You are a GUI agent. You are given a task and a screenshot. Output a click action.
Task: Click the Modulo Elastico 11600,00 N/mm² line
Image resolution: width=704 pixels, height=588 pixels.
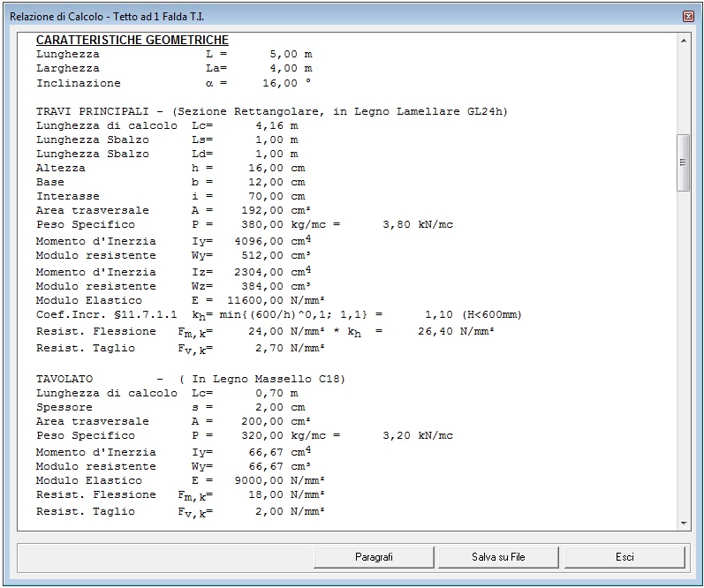(180, 300)
